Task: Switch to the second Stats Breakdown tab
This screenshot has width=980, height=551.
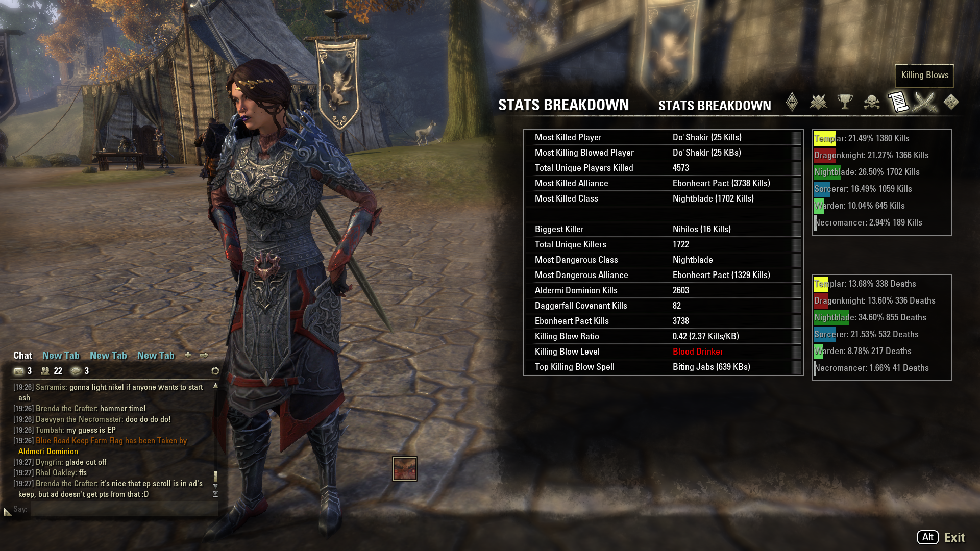Action: 714,104
